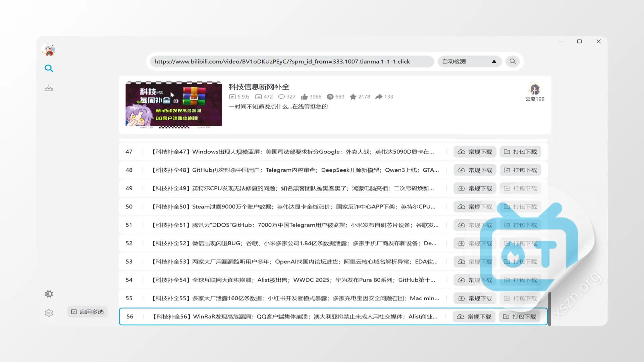Open the 自动检测 dropdown

tap(470, 61)
